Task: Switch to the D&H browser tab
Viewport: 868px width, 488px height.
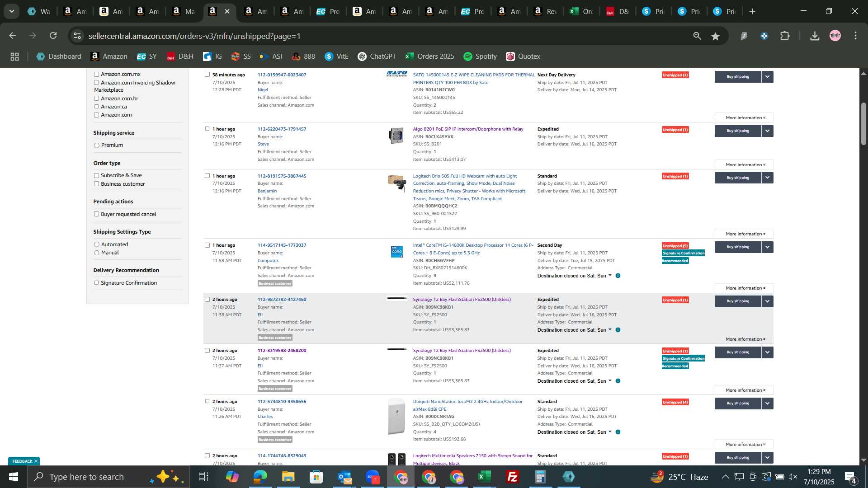Action: 618,12
